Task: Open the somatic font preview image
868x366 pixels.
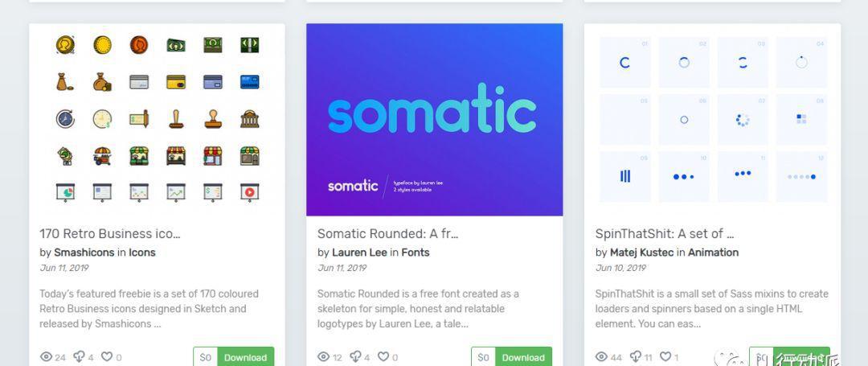Action: click(x=435, y=120)
